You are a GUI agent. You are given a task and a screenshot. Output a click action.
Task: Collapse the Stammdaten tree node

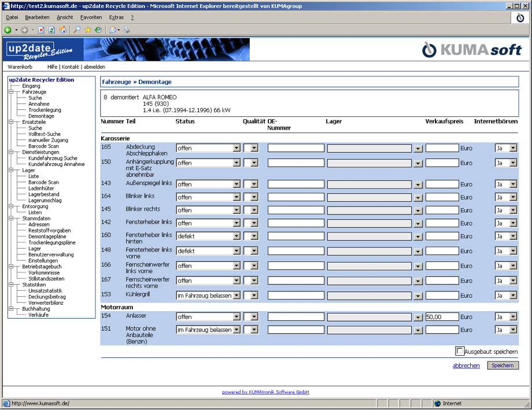(x=11, y=218)
